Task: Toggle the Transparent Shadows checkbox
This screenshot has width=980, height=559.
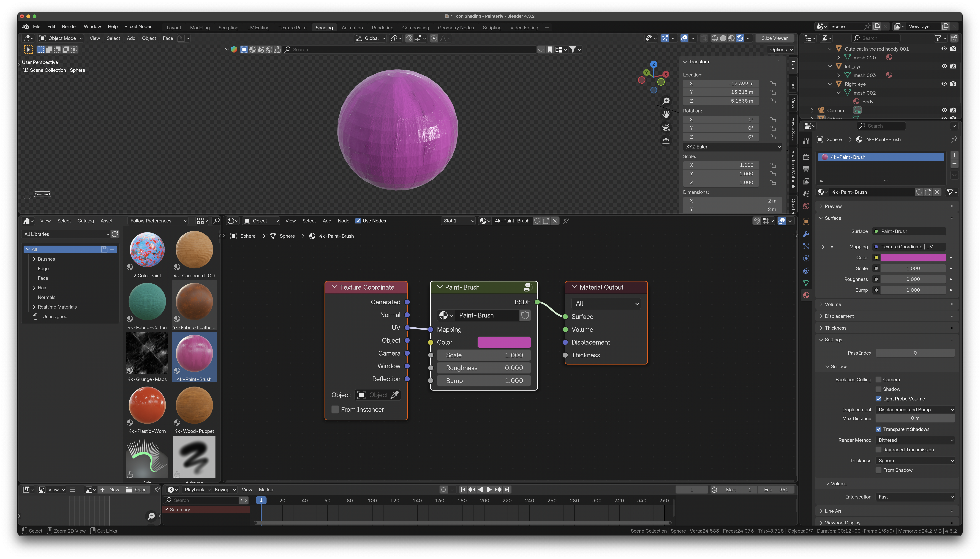Action: point(879,429)
